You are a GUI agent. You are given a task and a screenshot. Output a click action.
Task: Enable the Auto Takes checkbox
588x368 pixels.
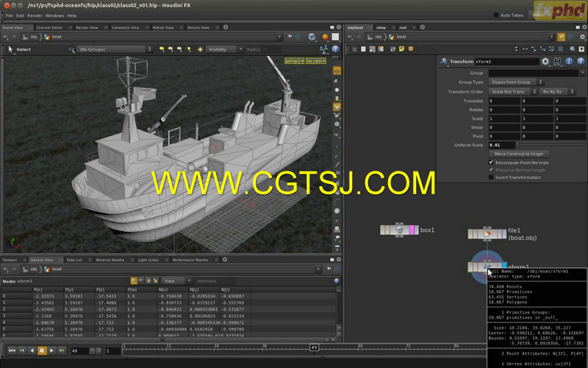[x=496, y=15]
